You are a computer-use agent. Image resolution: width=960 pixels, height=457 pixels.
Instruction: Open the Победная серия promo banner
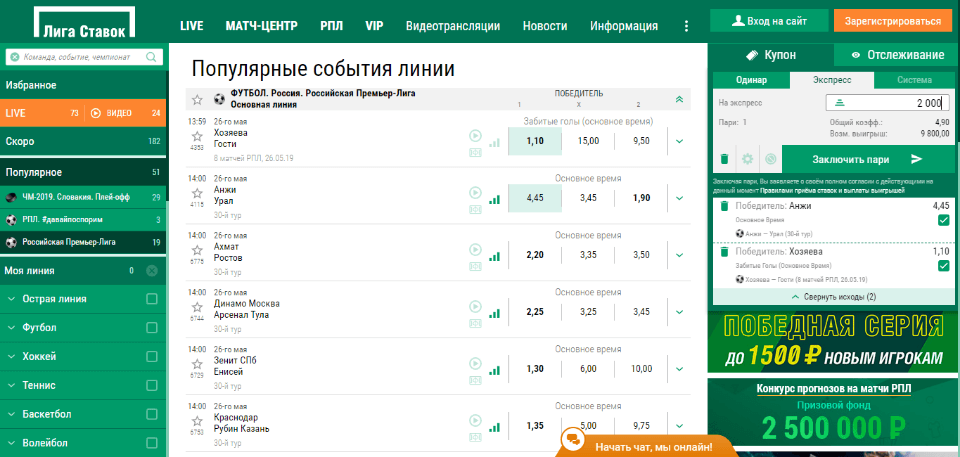pos(833,341)
